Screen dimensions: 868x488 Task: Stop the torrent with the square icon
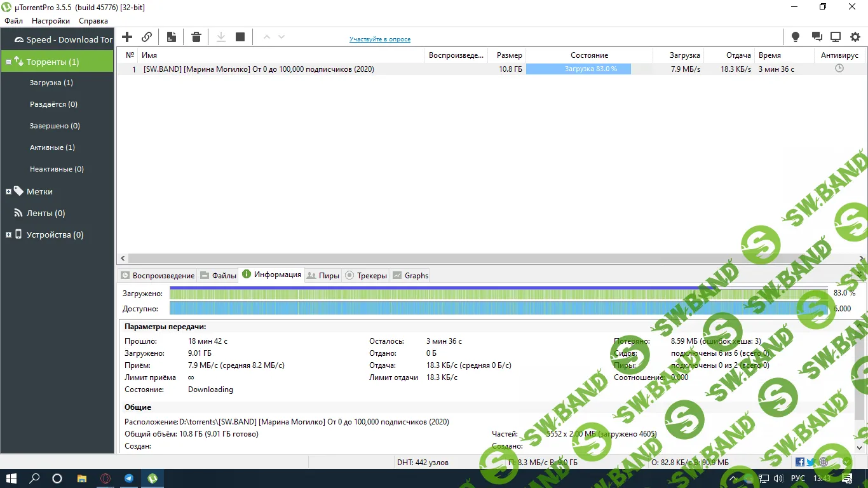(x=240, y=37)
